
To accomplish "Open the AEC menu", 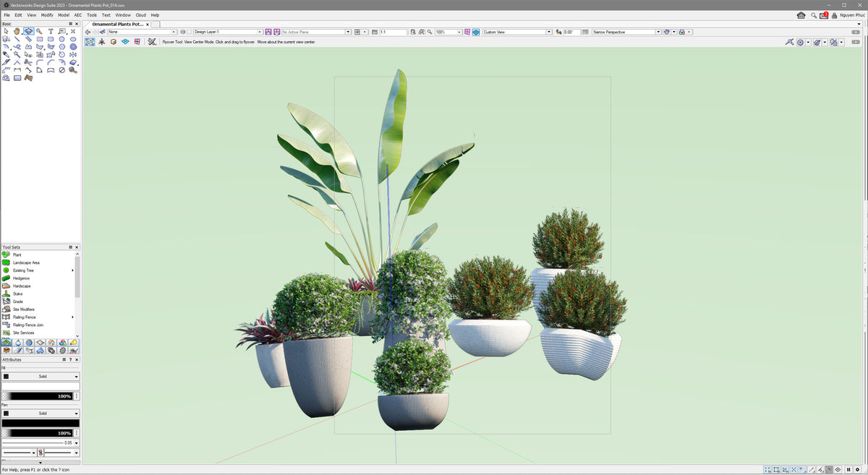I will [x=77, y=14].
